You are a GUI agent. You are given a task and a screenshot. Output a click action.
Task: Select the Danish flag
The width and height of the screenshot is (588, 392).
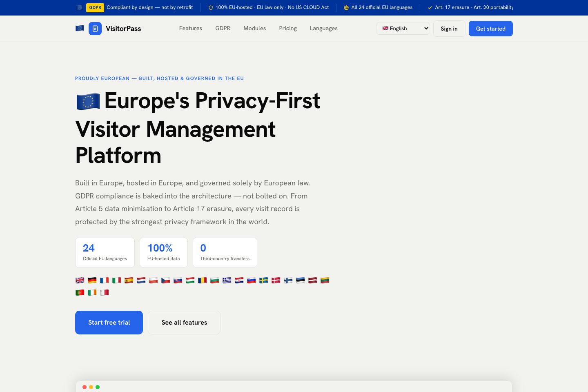tap(276, 280)
